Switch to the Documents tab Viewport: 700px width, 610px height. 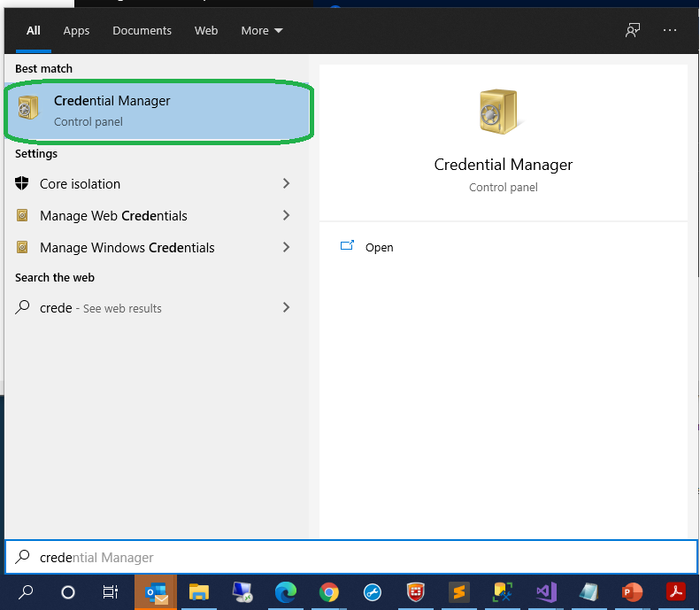[x=142, y=30]
